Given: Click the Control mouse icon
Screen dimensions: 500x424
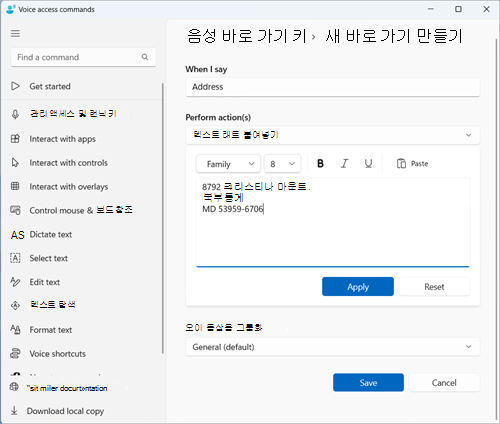Looking at the screenshot, I should (x=15, y=210).
